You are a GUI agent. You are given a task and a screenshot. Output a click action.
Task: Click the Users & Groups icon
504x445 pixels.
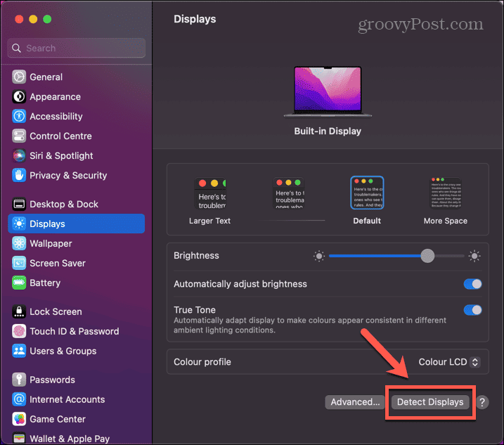[19, 351]
